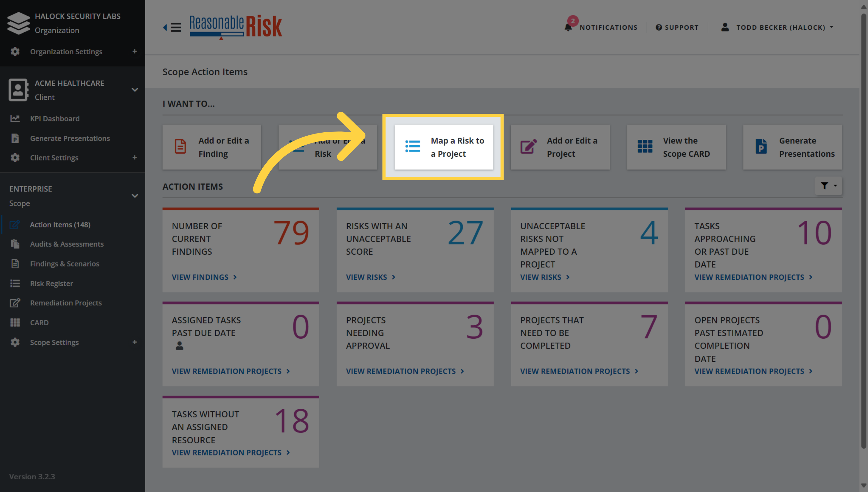
Task: Toggle the sidebar with the hamburger icon
Action: coord(176,27)
